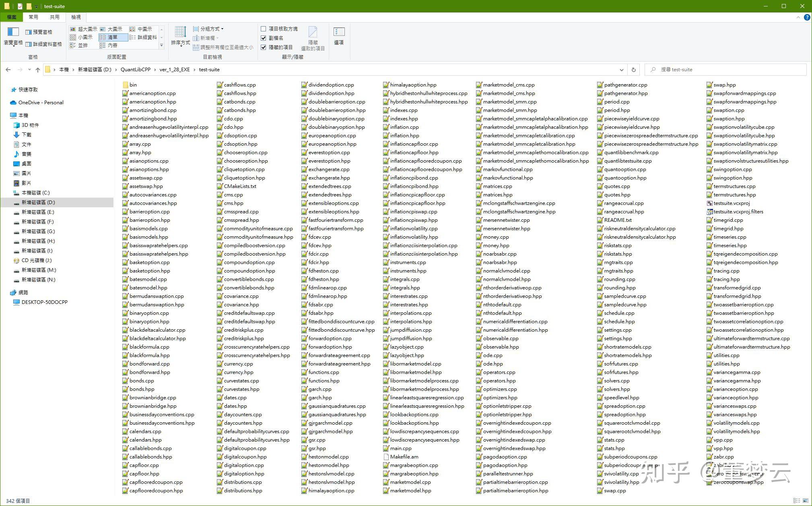Click the Options icon (選項)
The width and height of the screenshot is (812, 506).
point(339,35)
